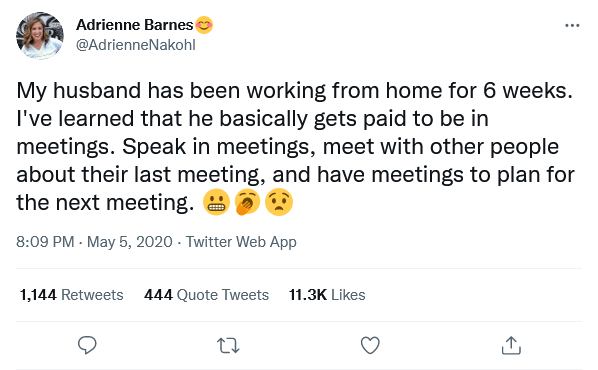
Task: View the 1,144 Retweets list
Action: coord(71,295)
